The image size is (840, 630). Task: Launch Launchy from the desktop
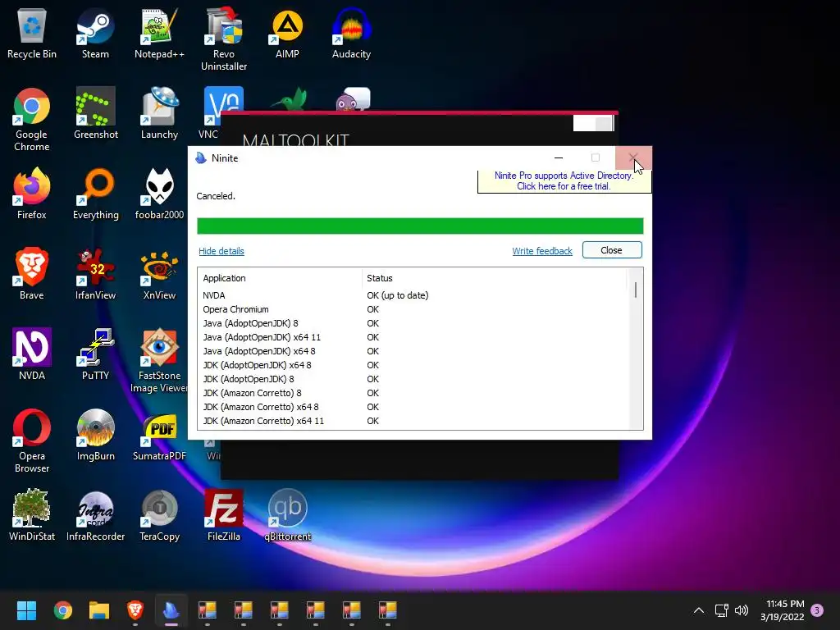coord(159,113)
